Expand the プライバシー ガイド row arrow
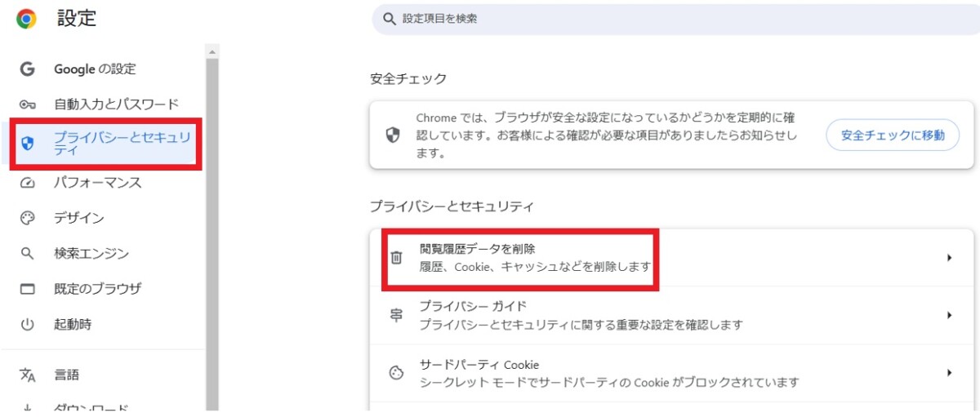This screenshot has width=980, height=417. point(950,315)
